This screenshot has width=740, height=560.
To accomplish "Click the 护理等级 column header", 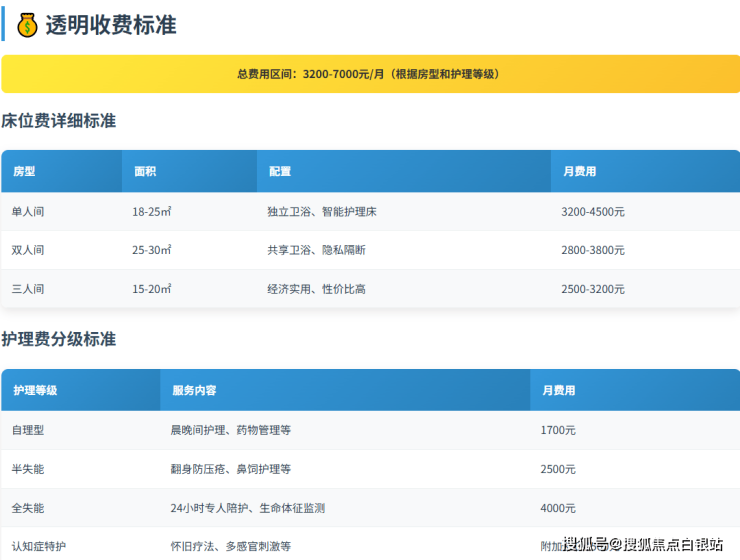I will [x=35, y=390].
